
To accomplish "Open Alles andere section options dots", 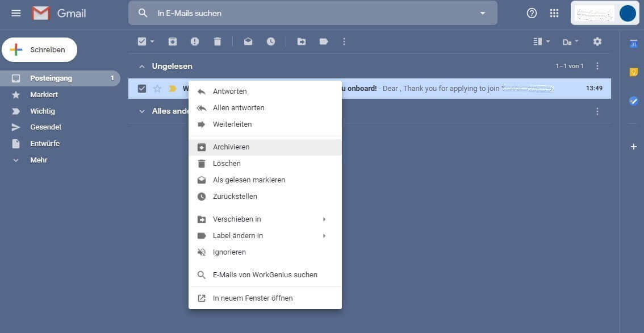I will [597, 111].
